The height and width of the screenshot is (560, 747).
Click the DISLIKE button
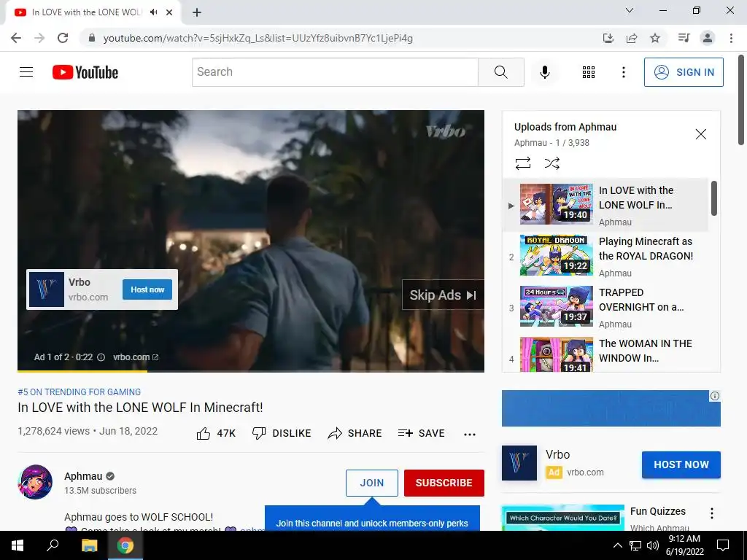(x=282, y=433)
